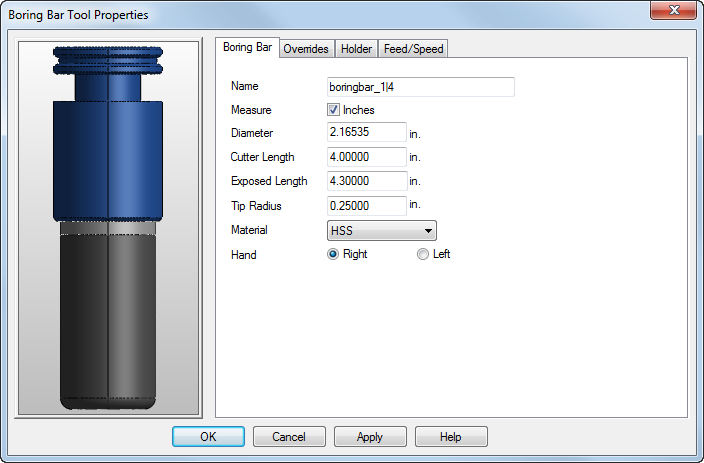Close the Boring Bar Tool Properties dialog
Screen dimensions: 704x463
pyautogui.click(x=673, y=10)
